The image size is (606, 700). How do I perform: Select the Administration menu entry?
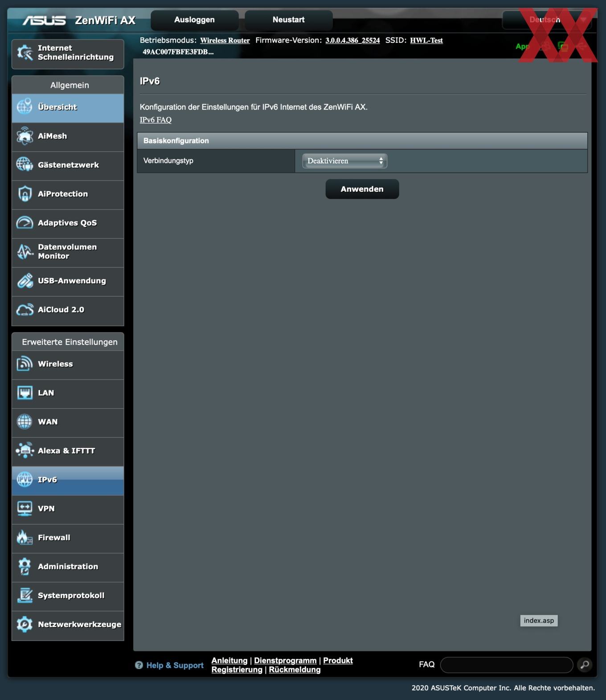68,568
